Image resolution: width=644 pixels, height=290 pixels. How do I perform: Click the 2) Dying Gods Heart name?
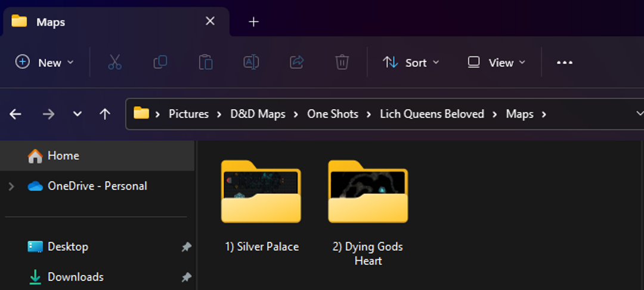pyautogui.click(x=368, y=254)
